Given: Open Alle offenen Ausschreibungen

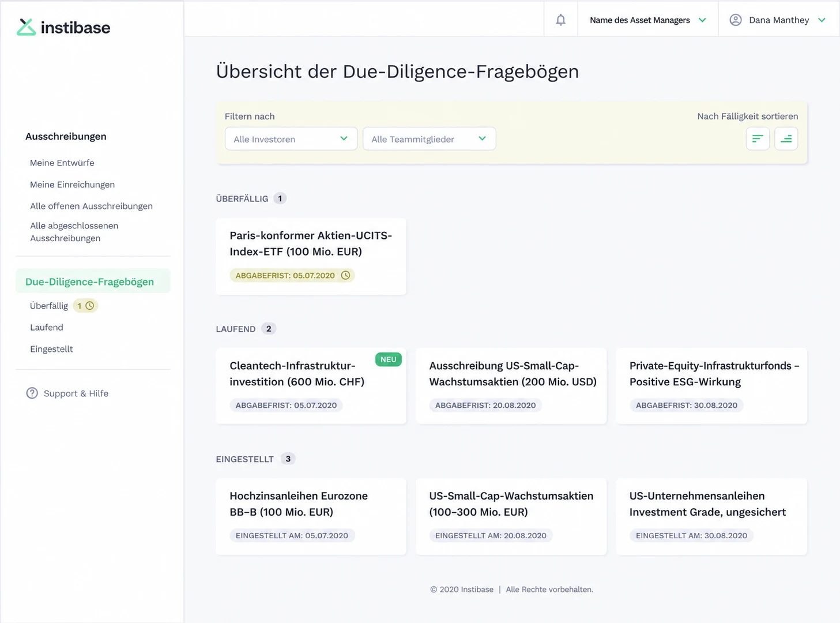Looking at the screenshot, I should (x=92, y=206).
